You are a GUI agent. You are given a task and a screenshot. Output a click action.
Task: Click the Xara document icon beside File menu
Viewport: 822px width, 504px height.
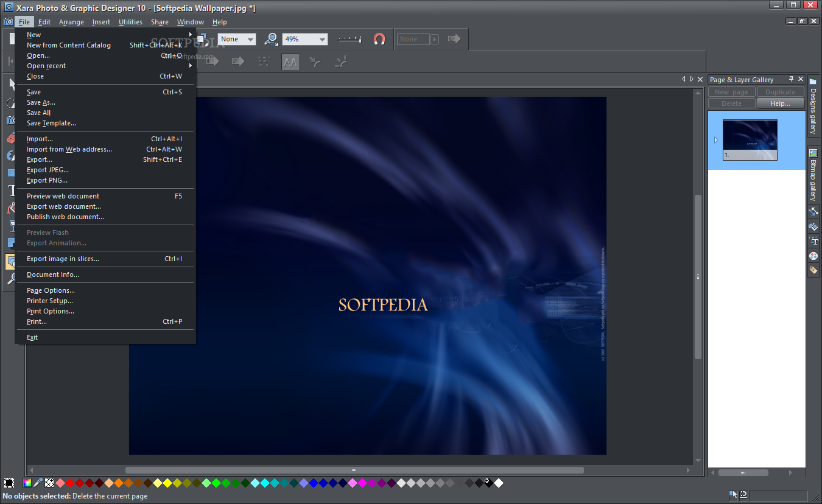(x=8, y=21)
